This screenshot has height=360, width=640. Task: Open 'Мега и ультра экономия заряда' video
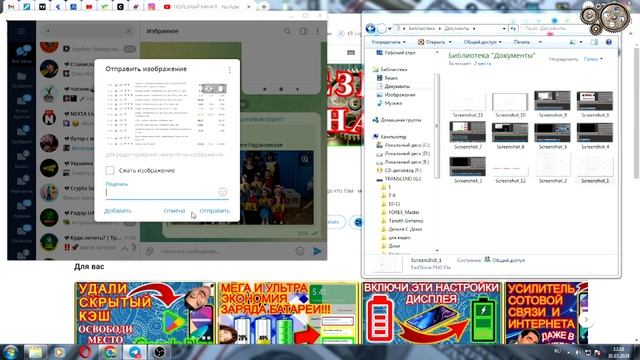[x=288, y=313]
